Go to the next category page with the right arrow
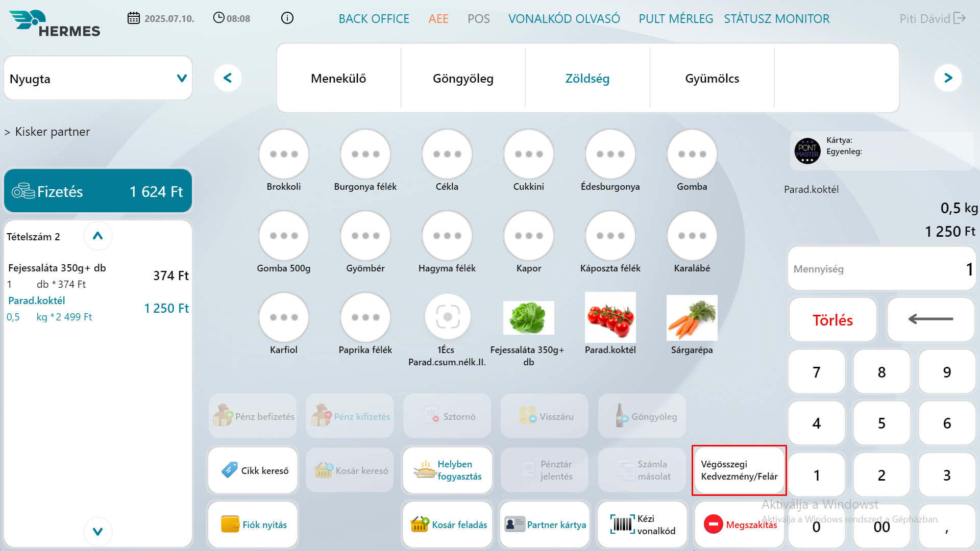 [948, 78]
